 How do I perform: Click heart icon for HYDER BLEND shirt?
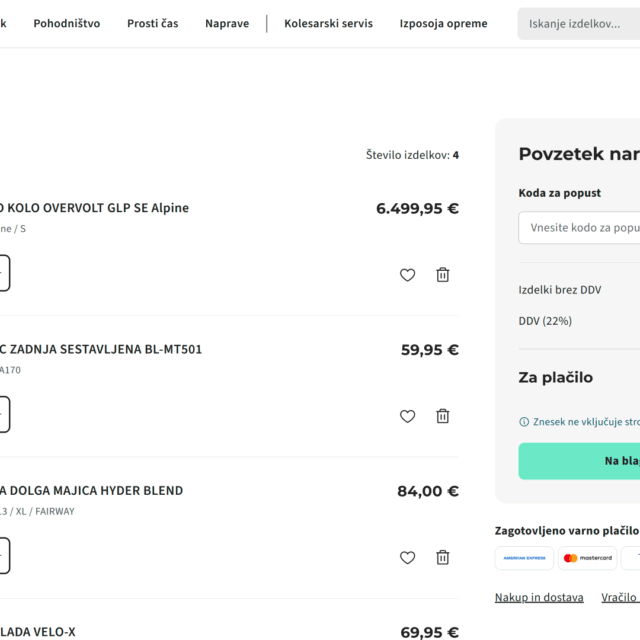[407, 557]
